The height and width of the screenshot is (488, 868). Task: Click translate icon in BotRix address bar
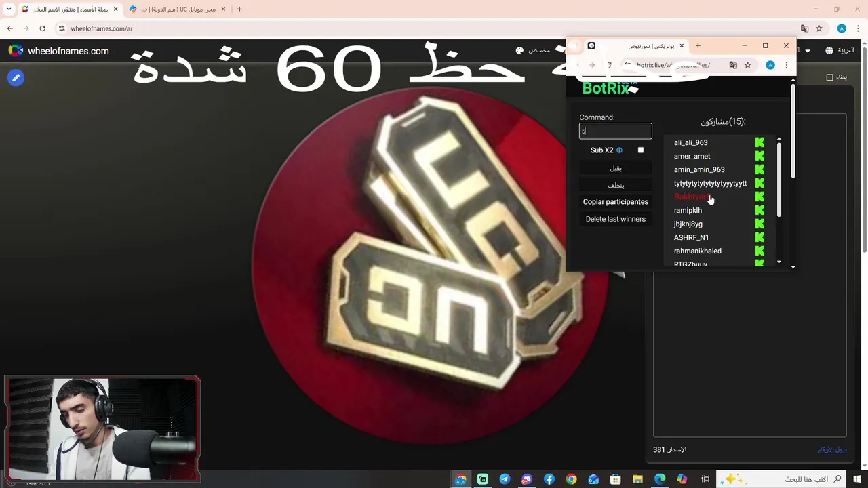point(733,65)
